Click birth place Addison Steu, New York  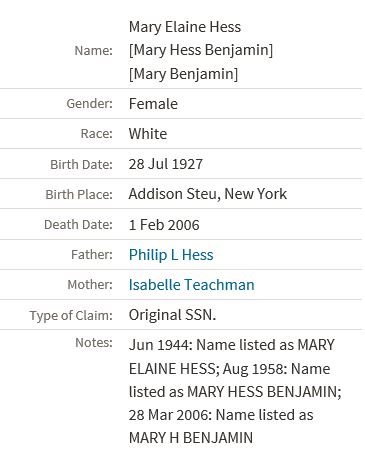(208, 194)
